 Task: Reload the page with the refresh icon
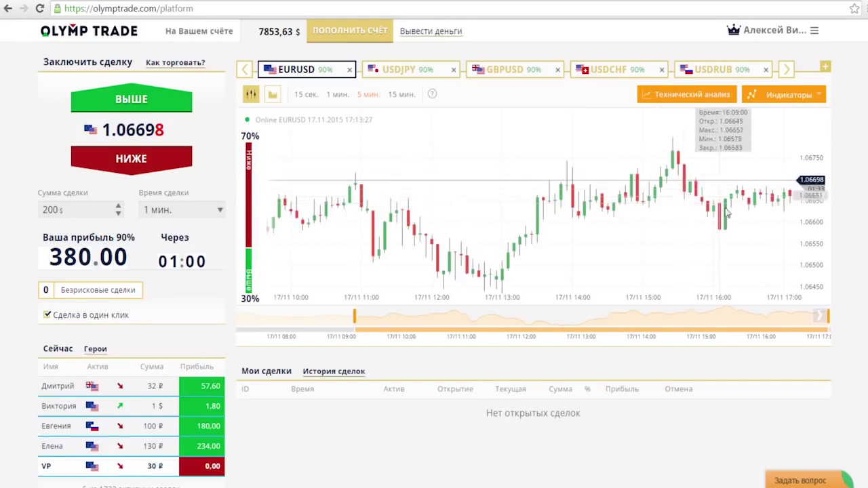click(39, 9)
